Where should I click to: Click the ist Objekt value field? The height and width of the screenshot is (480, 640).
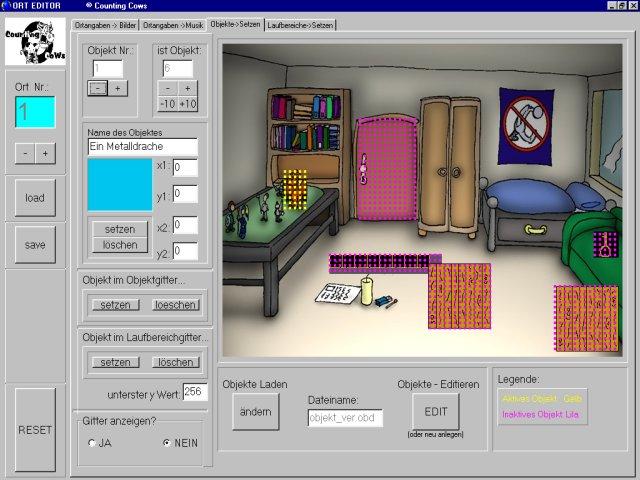tap(178, 69)
